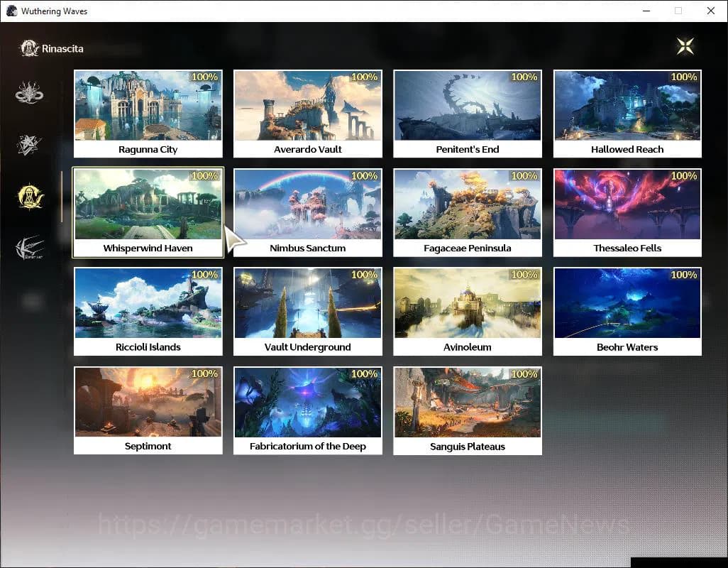Click the 100% badge on Thessaleo Fells

pos(684,175)
